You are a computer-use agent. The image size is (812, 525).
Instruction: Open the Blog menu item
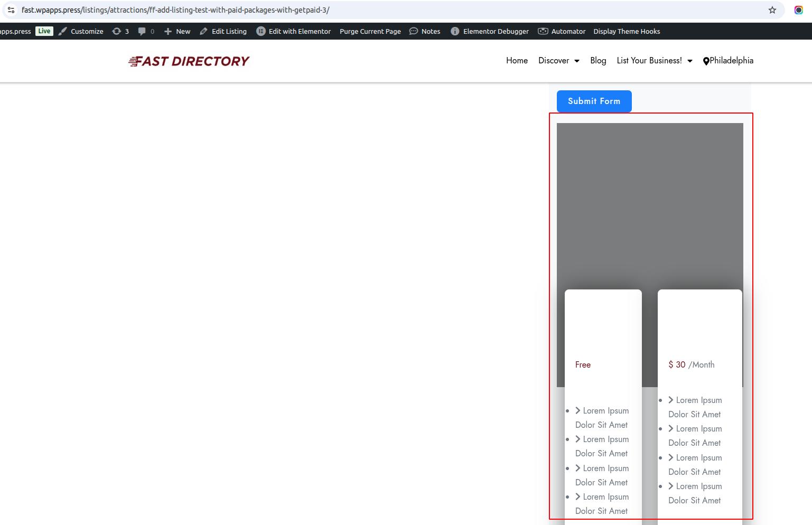click(598, 61)
